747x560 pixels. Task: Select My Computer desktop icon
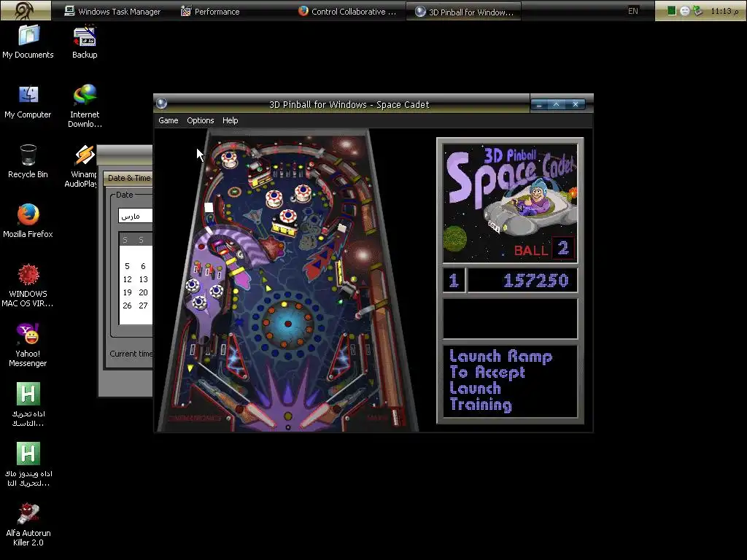click(28, 102)
